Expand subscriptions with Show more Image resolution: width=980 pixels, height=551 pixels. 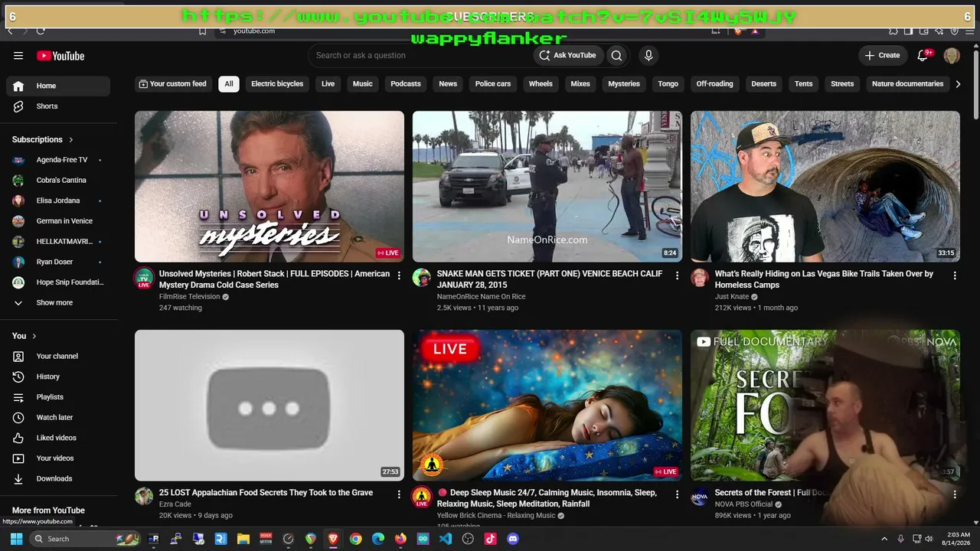[x=58, y=303]
